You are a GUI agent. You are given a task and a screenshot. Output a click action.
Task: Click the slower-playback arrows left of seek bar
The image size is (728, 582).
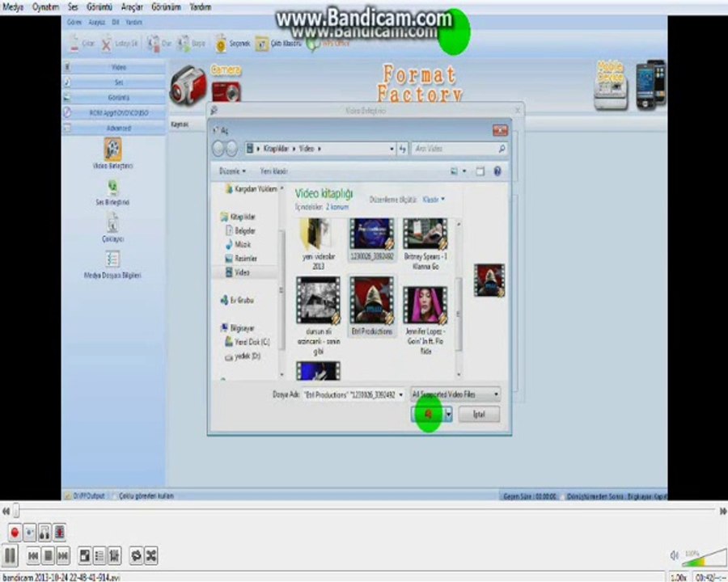coord(6,511)
